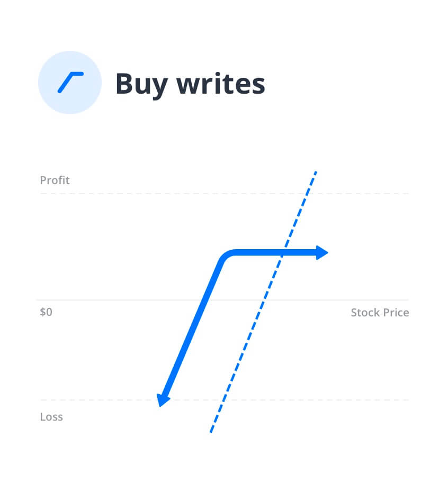This screenshot has width=448, height=500.
Task: Click the $0 axis label
Action: [46, 312]
